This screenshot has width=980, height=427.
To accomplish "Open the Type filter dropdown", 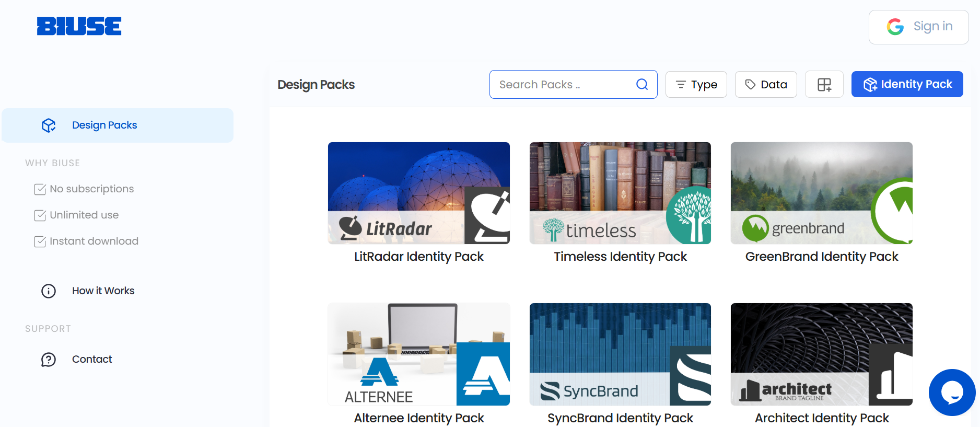I will [696, 84].
